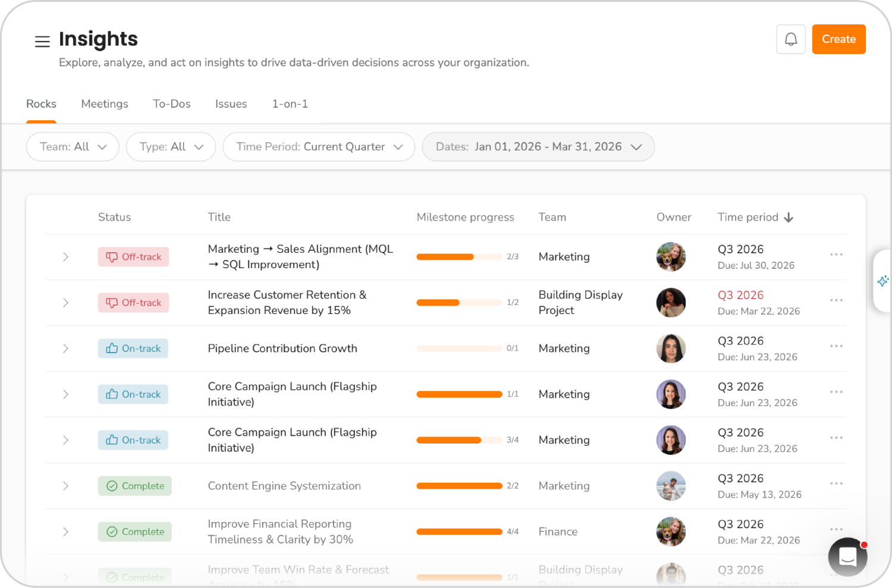This screenshot has width=892, height=588.
Task: Switch to the Issues tab
Action: tap(231, 104)
